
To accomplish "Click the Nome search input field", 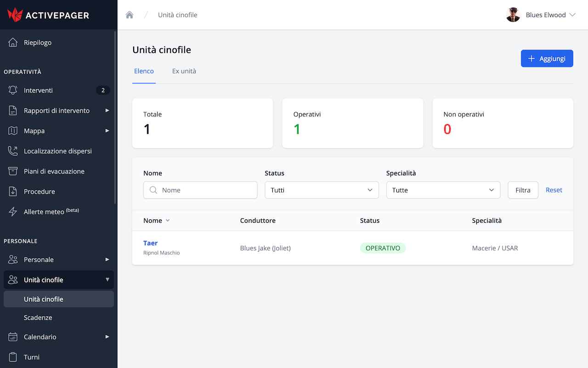I will [x=200, y=190].
